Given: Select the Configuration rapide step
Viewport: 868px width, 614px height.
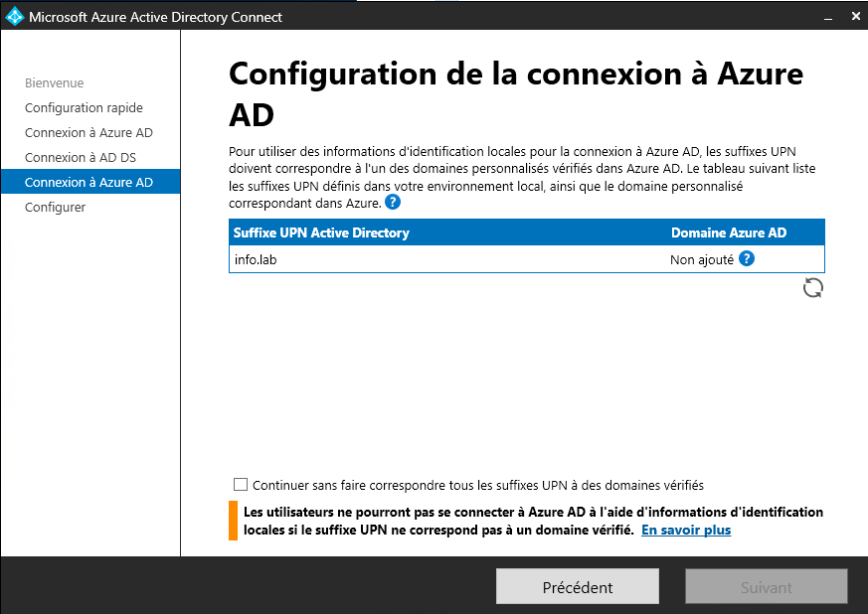Looking at the screenshot, I should tap(84, 108).
